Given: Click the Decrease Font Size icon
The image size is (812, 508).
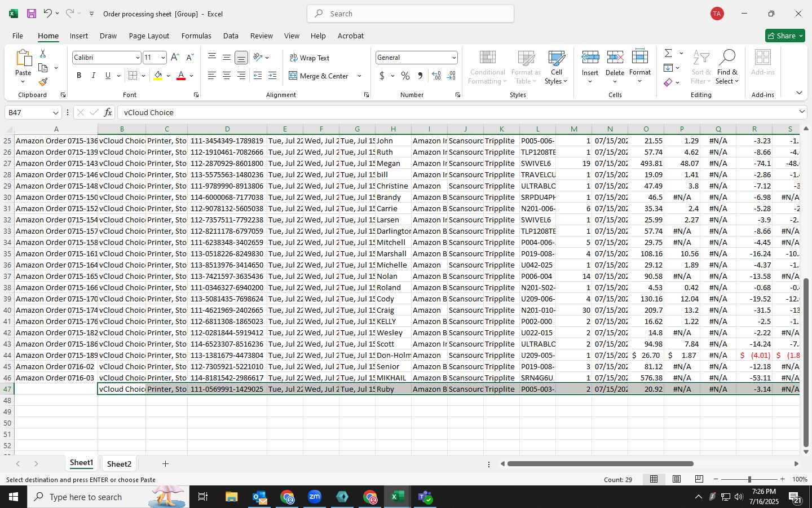Looking at the screenshot, I should pos(189,58).
